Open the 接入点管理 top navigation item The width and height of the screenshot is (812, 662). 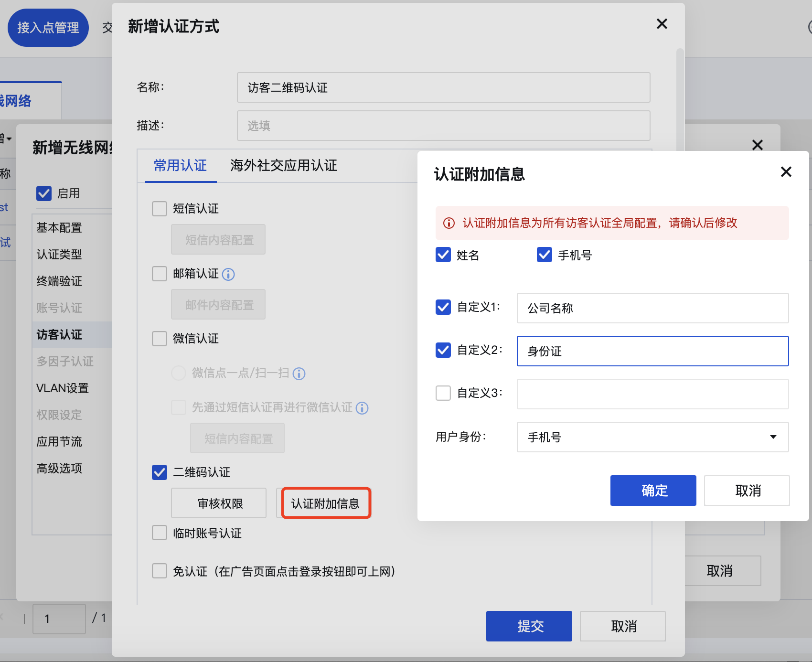click(48, 28)
